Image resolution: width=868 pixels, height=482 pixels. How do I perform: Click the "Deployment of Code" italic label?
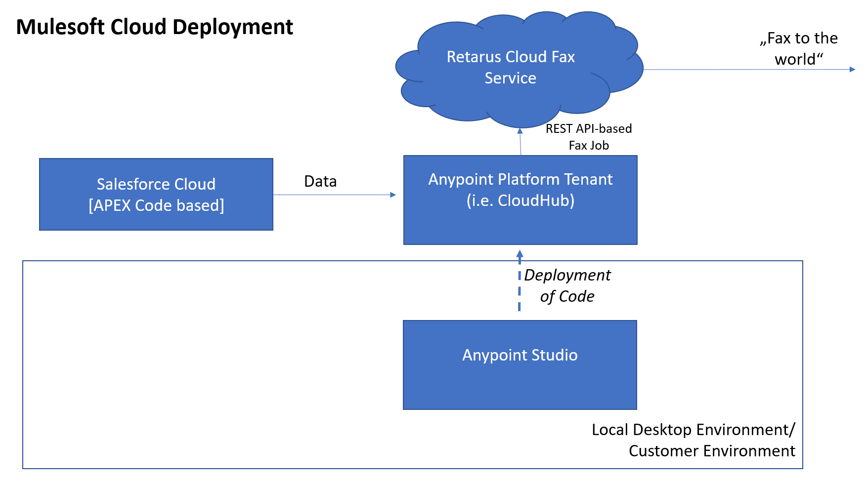coord(567,285)
